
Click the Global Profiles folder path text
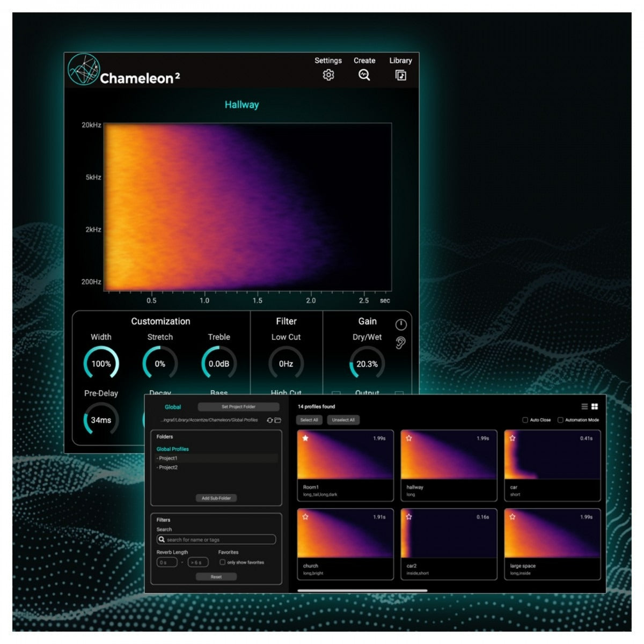209,420
